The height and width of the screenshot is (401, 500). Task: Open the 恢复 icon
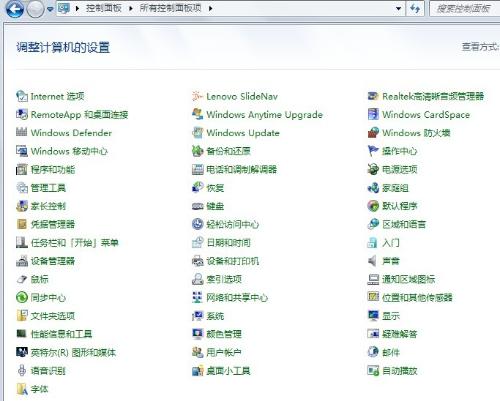[x=198, y=188]
